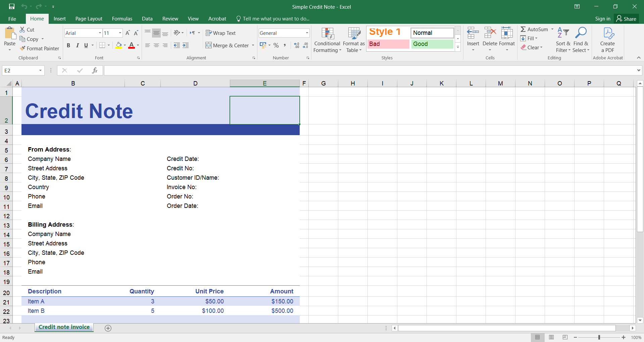The image size is (644, 342).
Task: Open the Page Layout ribbon tab
Action: pyautogui.click(x=89, y=19)
